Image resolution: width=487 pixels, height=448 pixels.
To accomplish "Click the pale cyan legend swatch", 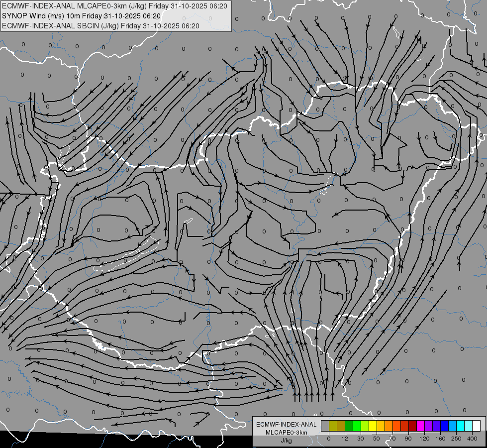I will (x=469, y=426).
